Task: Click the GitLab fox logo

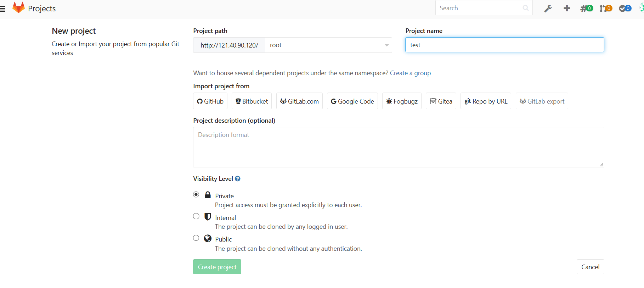Action: click(x=18, y=7)
